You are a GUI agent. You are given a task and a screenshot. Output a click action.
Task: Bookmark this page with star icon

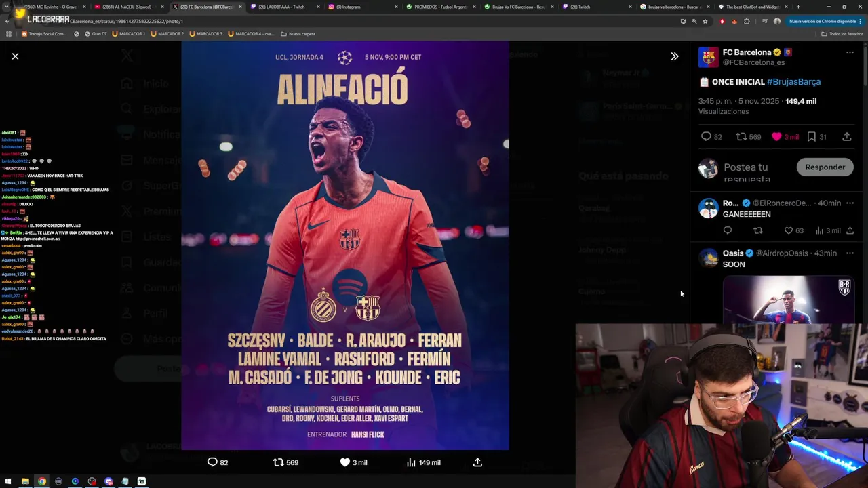pos(705,21)
